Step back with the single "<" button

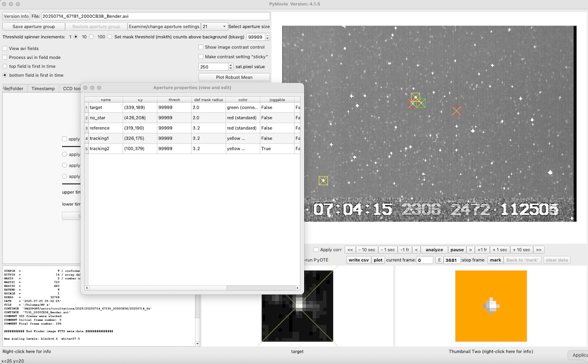[x=416, y=250]
